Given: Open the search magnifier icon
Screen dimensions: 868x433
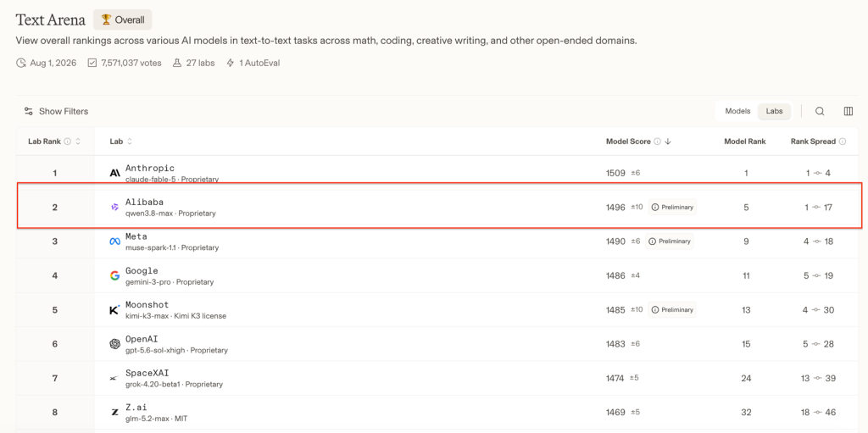Looking at the screenshot, I should pyautogui.click(x=820, y=111).
